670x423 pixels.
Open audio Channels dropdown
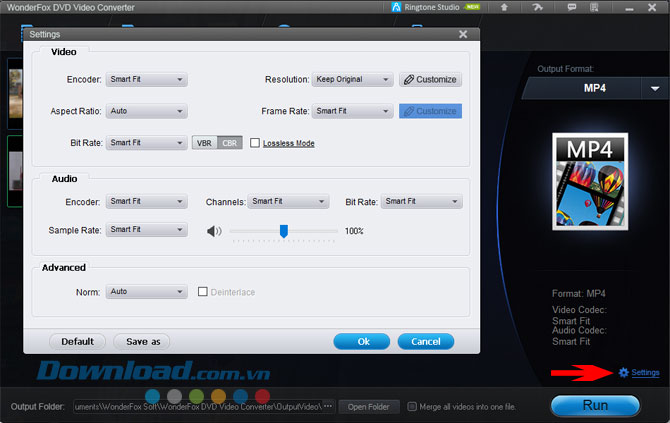(x=288, y=201)
